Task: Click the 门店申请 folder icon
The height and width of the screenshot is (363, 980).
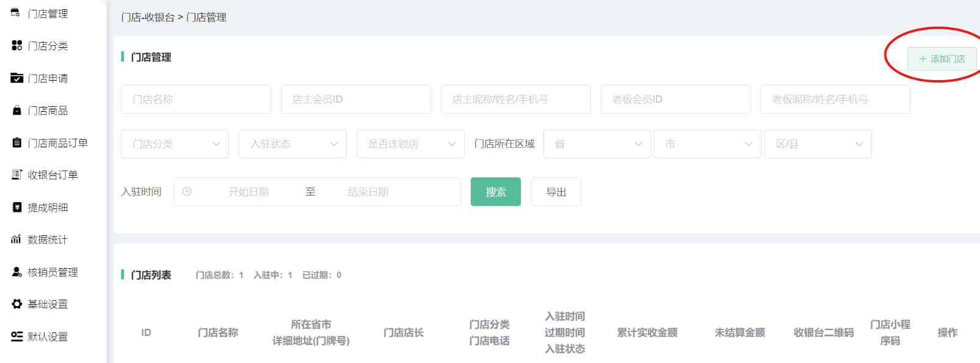Action: [x=16, y=78]
